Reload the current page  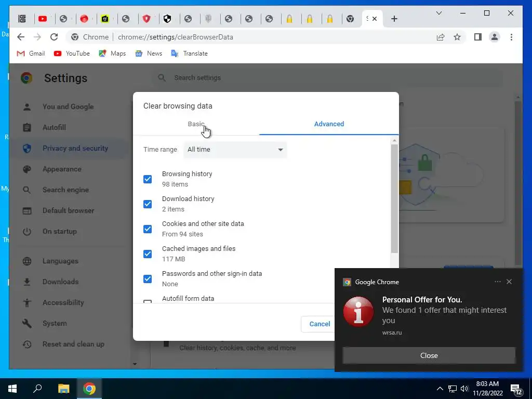(x=54, y=37)
